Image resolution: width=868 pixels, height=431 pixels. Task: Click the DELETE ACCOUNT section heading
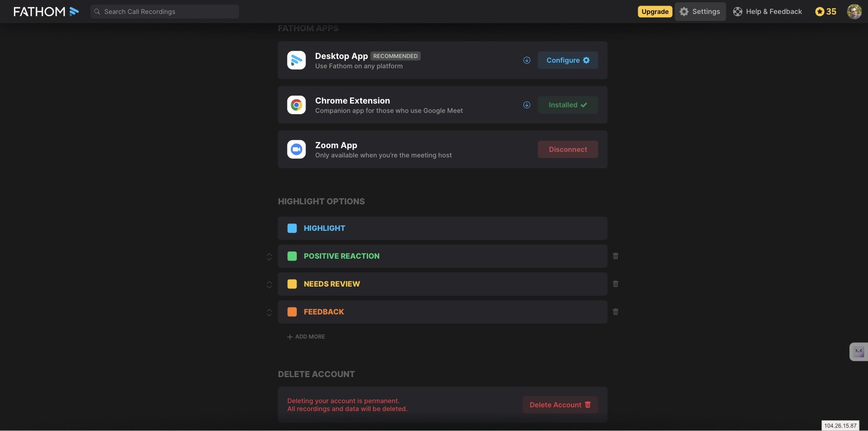pos(316,374)
